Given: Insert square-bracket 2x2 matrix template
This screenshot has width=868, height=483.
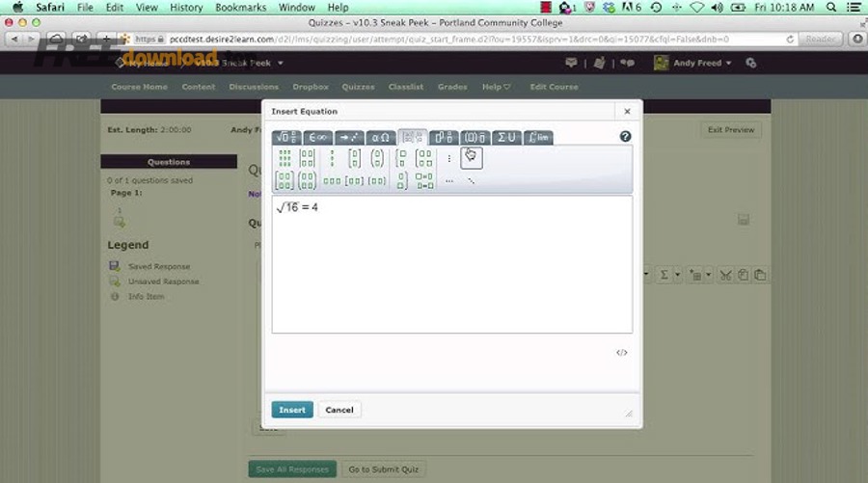Looking at the screenshot, I should click(285, 180).
